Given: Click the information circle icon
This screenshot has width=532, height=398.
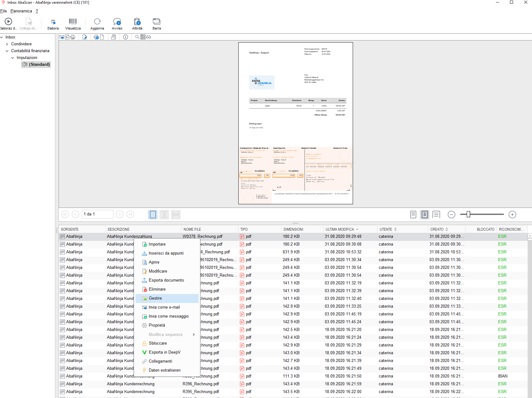Looking at the screenshot, I should click(126, 37).
